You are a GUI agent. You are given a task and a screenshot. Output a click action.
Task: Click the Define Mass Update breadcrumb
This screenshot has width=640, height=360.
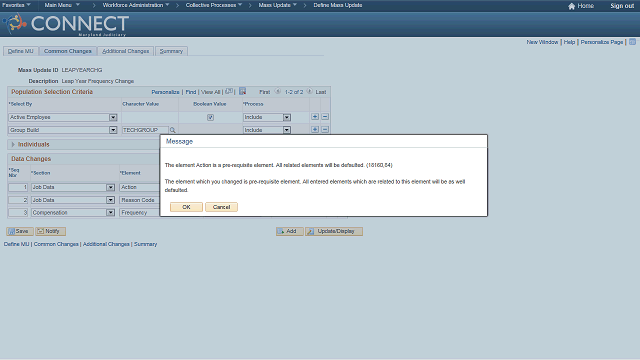pos(338,5)
